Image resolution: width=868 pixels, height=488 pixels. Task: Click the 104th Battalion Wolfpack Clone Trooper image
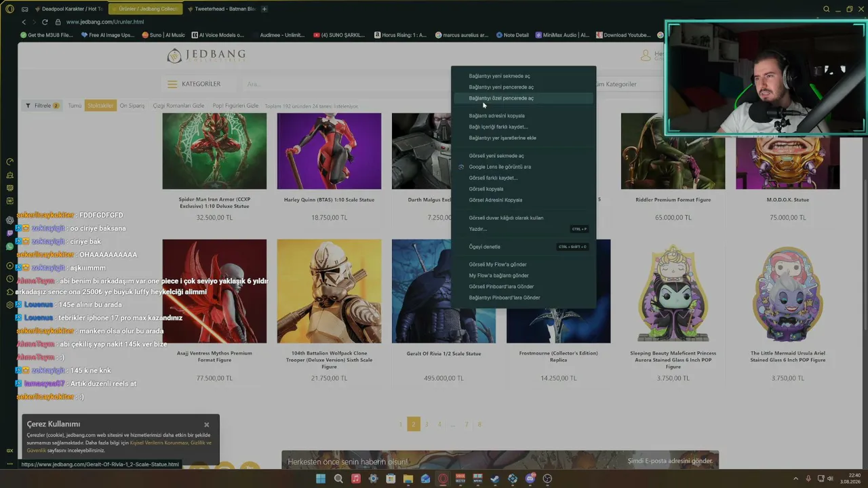[329, 291]
